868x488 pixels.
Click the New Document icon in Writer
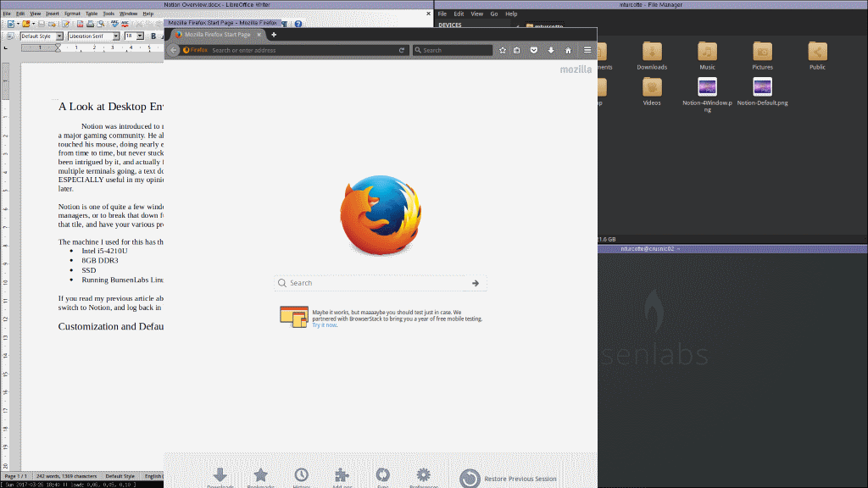pyautogui.click(x=10, y=24)
